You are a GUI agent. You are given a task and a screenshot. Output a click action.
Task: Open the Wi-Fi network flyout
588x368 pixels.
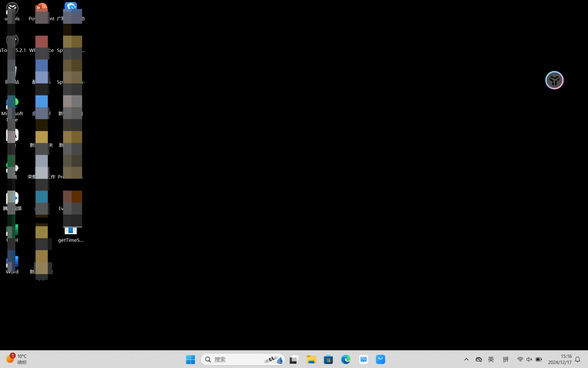(x=520, y=359)
